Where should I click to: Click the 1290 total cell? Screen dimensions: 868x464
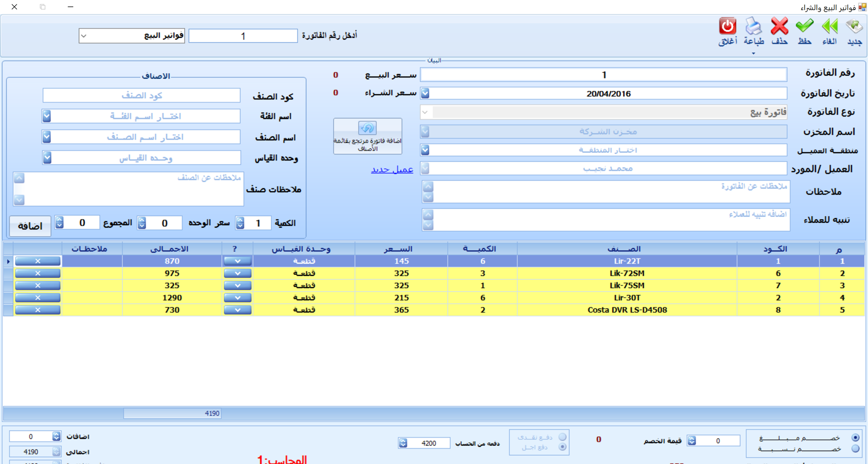pos(172,298)
